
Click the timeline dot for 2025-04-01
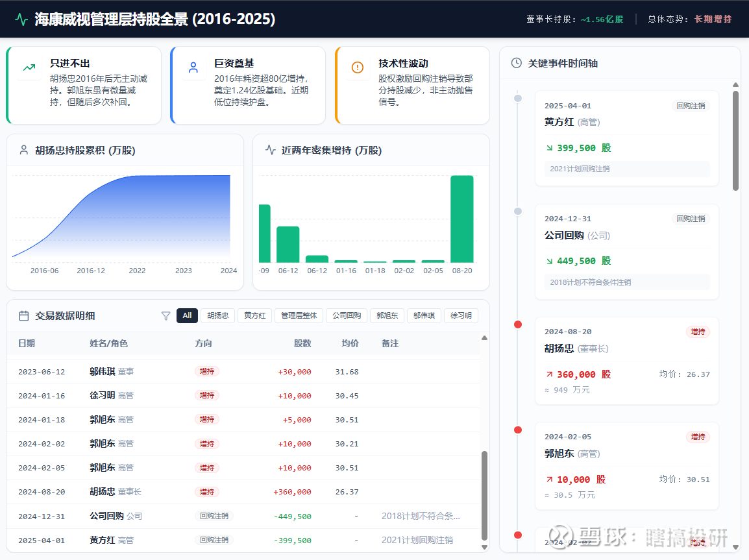click(518, 99)
